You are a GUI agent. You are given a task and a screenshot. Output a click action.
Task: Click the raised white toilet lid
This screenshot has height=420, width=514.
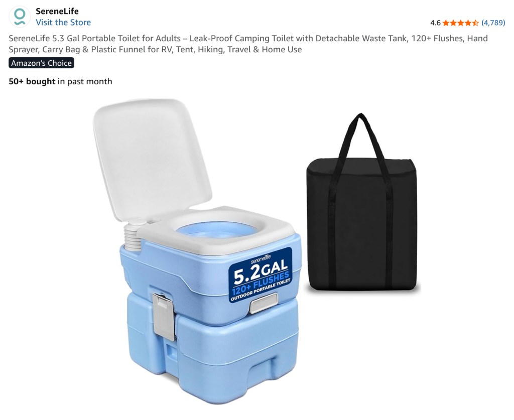[x=153, y=159]
